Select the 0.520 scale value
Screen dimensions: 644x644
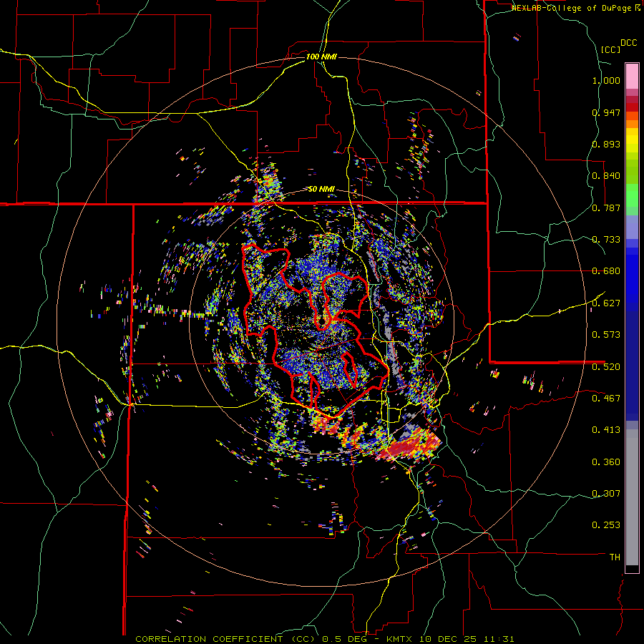tap(606, 367)
